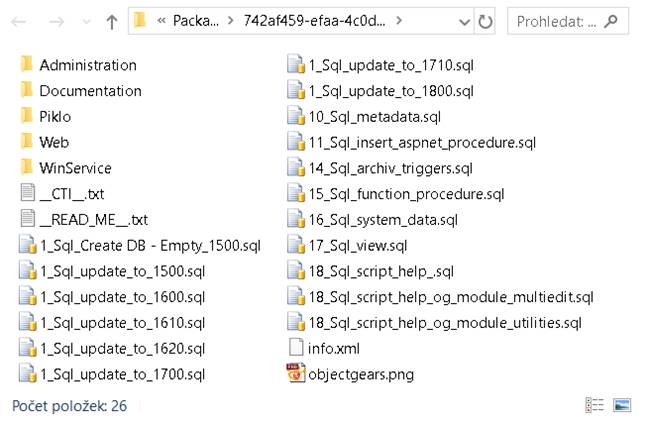Screen dimensions: 648x425
Task: Select the WinService folder
Action: click(x=75, y=168)
